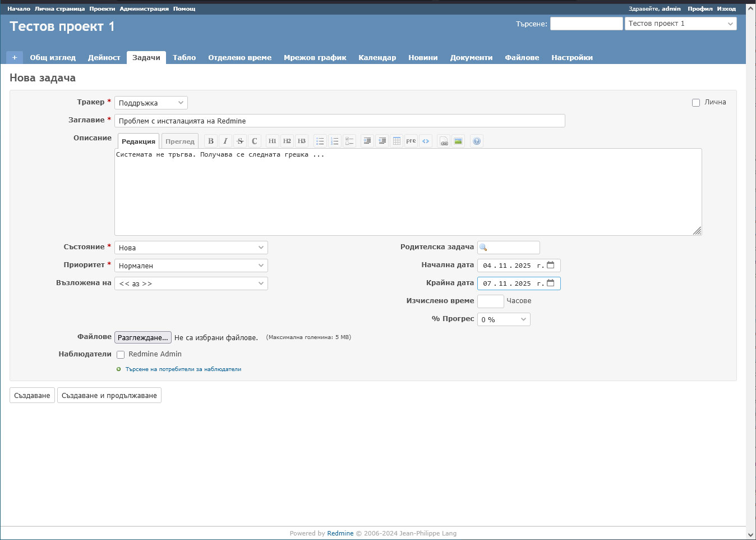Insert a task checklist

(349, 141)
